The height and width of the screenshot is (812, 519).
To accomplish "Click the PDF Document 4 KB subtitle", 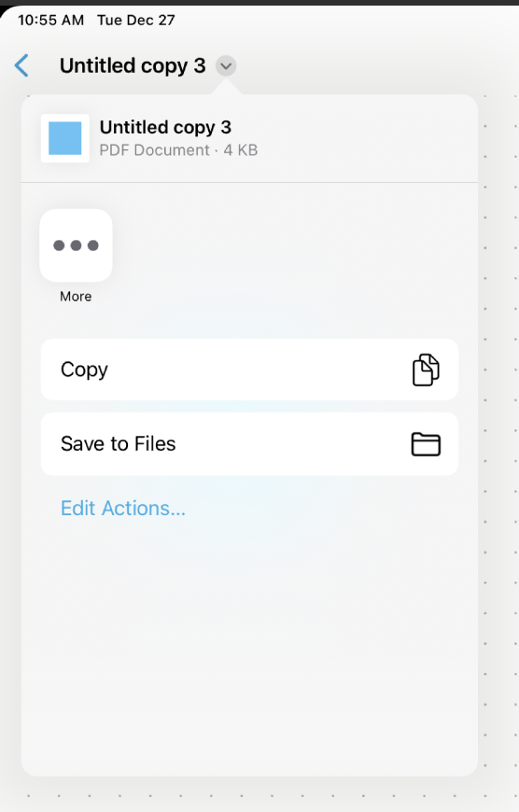I will tap(178, 150).
